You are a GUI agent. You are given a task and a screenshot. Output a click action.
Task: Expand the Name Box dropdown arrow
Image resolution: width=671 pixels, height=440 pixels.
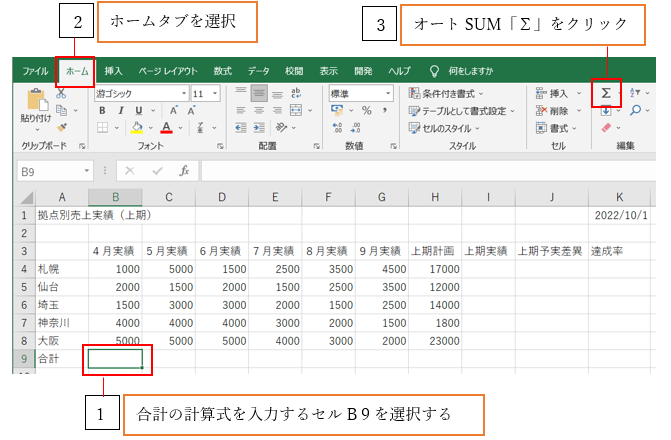pyautogui.click(x=87, y=171)
